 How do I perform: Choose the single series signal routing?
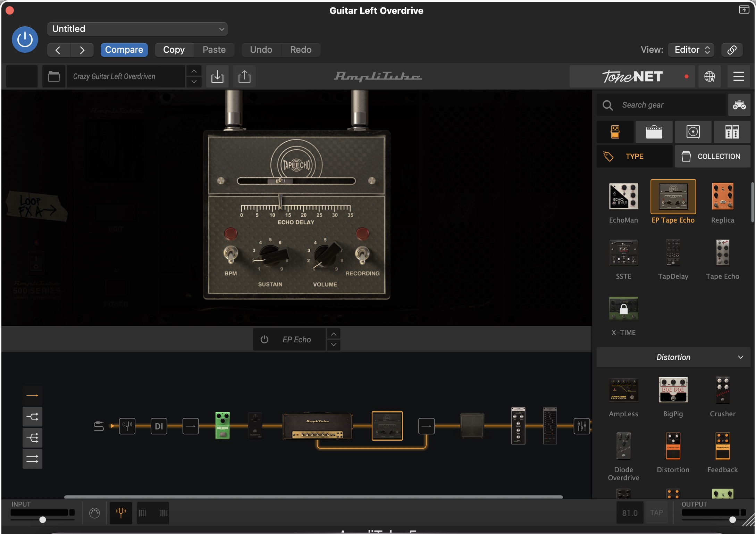pyautogui.click(x=32, y=395)
